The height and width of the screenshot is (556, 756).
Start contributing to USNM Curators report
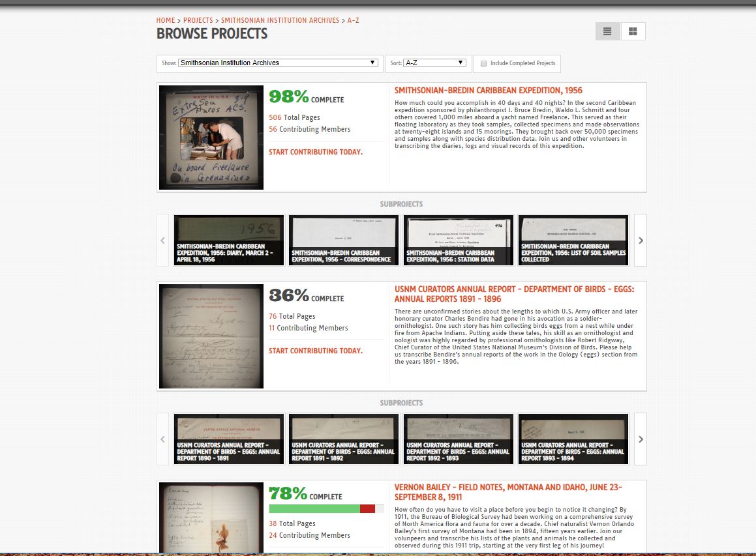pos(315,351)
